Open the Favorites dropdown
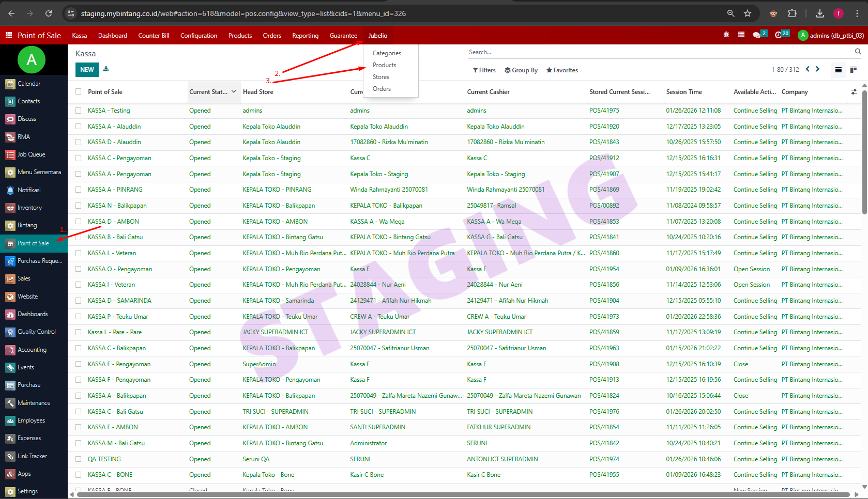Screen dimensions: 868x499 click(562, 70)
